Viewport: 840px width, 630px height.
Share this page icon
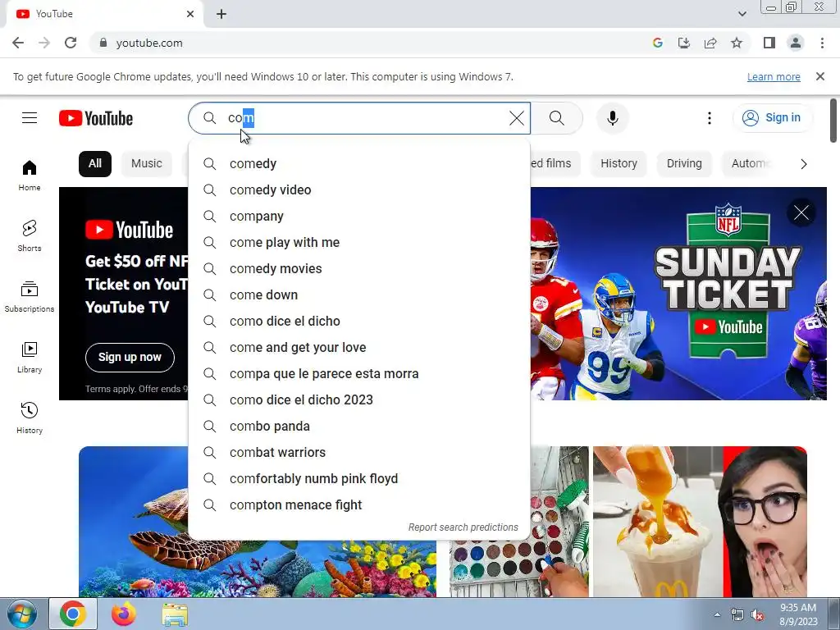710,43
